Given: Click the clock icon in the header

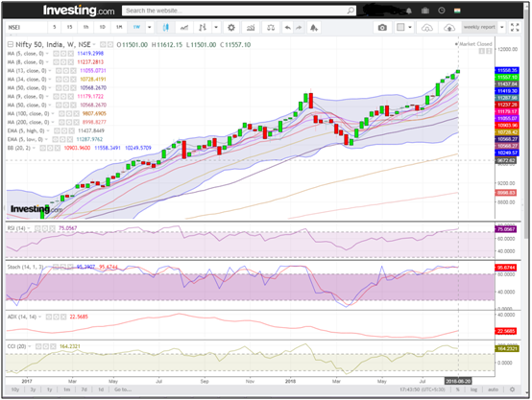Looking at the screenshot, I should (x=442, y=11).
